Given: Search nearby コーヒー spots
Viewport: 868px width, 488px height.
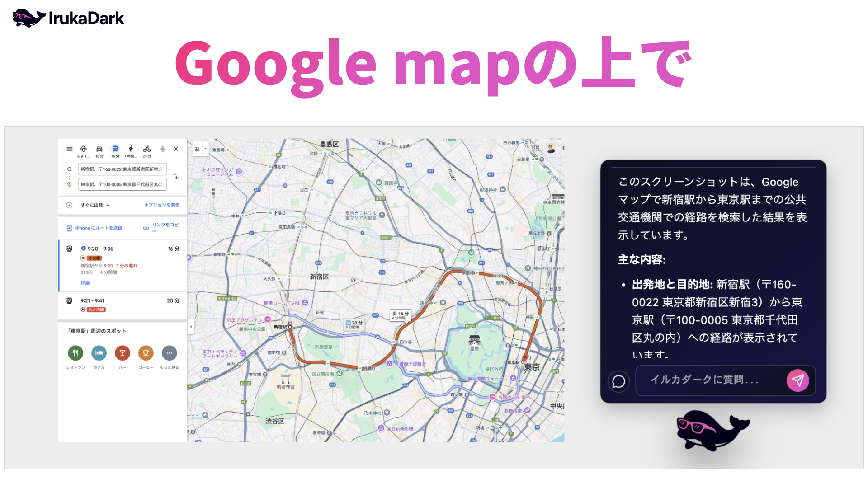Looking at the screenshot, I should point(146,353).
